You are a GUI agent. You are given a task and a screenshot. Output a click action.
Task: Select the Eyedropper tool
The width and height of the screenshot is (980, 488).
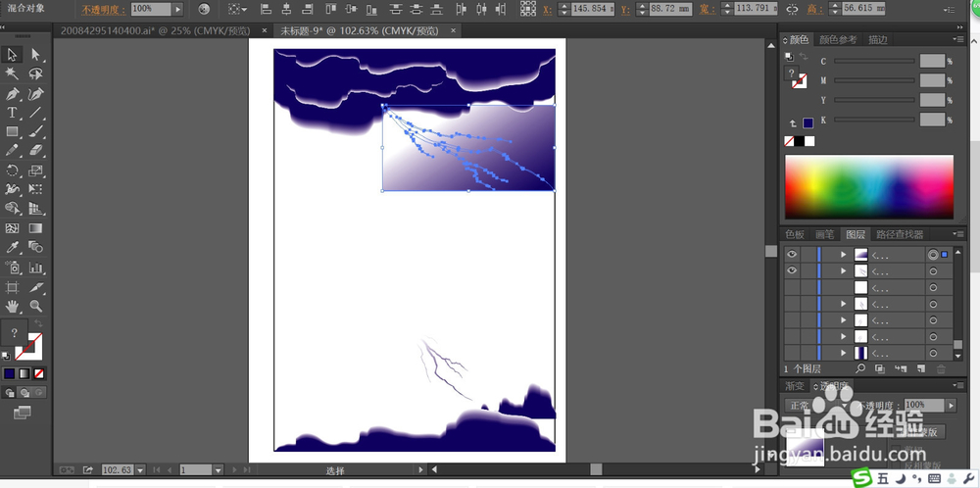point(12,248)
